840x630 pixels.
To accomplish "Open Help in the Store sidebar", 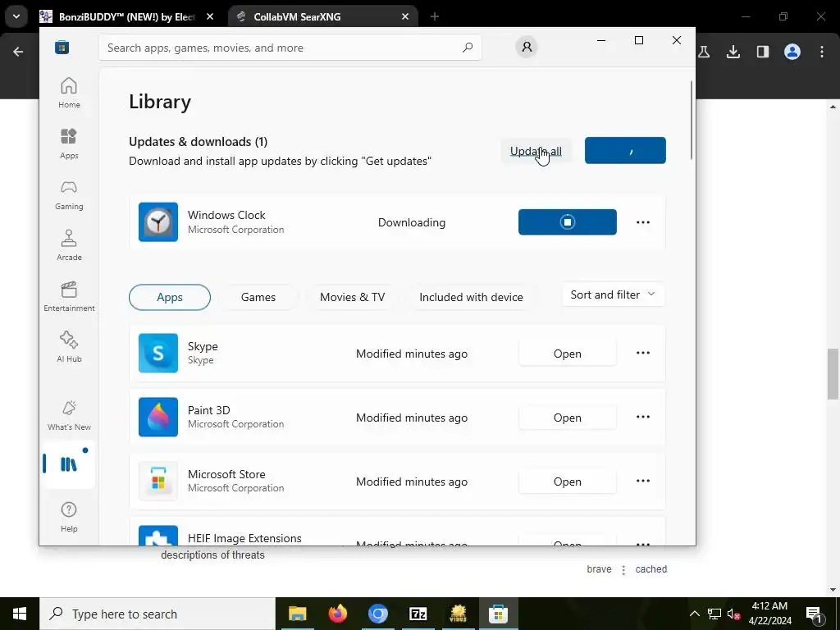I will pyautogui.click(x=69, y=517).
